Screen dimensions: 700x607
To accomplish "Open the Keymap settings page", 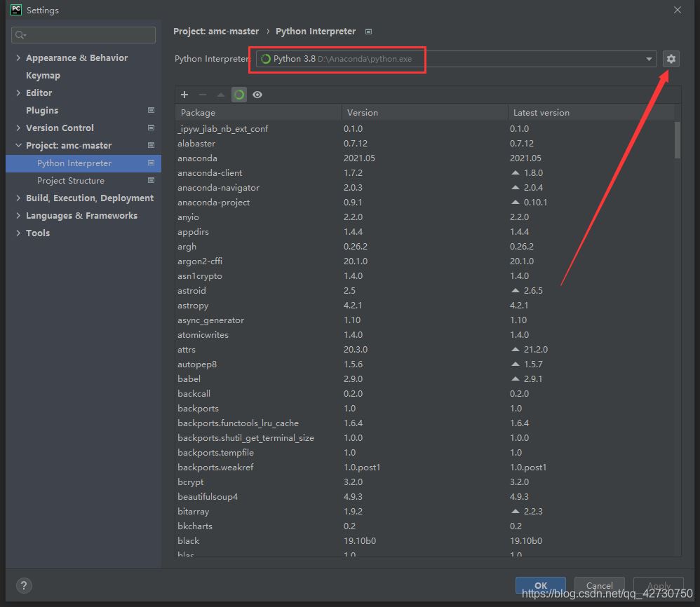I will point(43,76).
